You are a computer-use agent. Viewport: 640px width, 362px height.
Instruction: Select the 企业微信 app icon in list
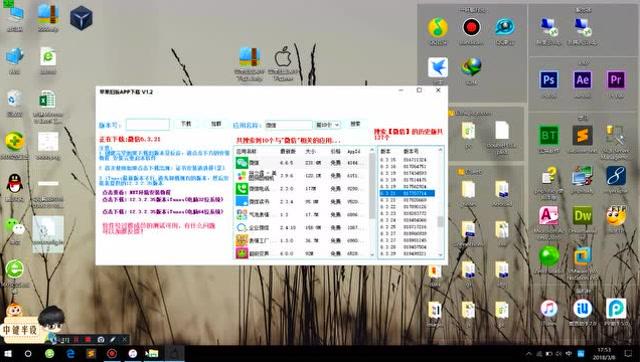pyautogui.click(x=242, y=227)
